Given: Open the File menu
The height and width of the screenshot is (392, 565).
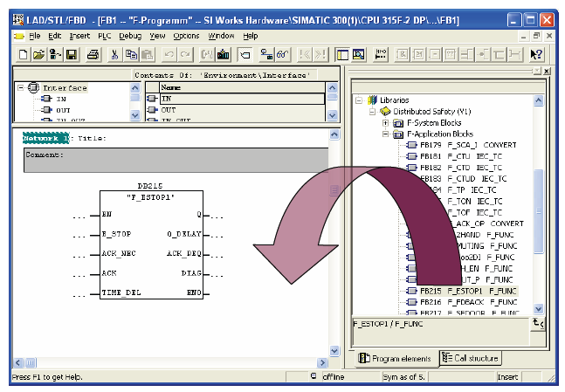Looking at the screenshot, I should click(35, 36).
